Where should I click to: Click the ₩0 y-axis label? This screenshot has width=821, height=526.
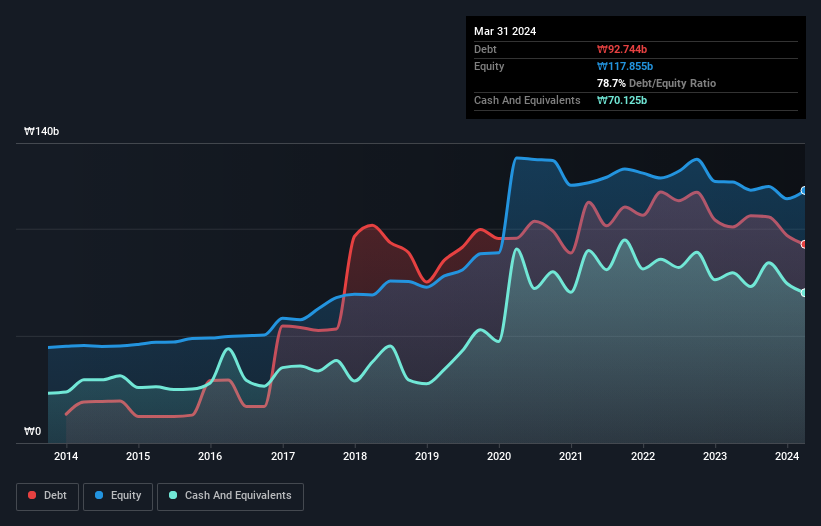click(32, 431)
